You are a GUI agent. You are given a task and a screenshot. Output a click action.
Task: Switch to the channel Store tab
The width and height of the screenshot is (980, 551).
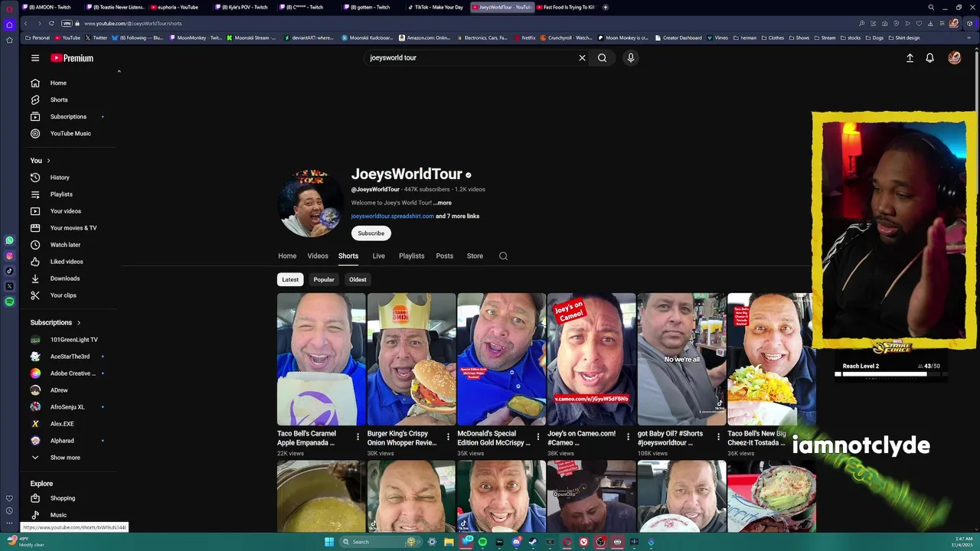(475, 256)
